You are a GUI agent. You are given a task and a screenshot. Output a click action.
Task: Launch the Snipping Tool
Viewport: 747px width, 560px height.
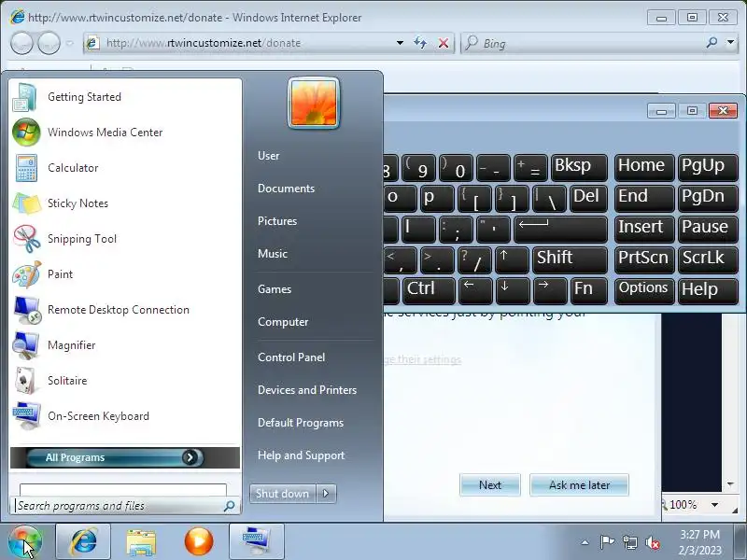click(x=125, y=239)
